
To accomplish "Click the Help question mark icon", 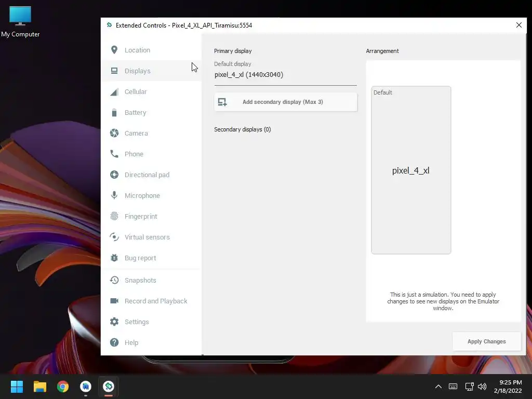I will pyautogui.click(x=114, y=342).
